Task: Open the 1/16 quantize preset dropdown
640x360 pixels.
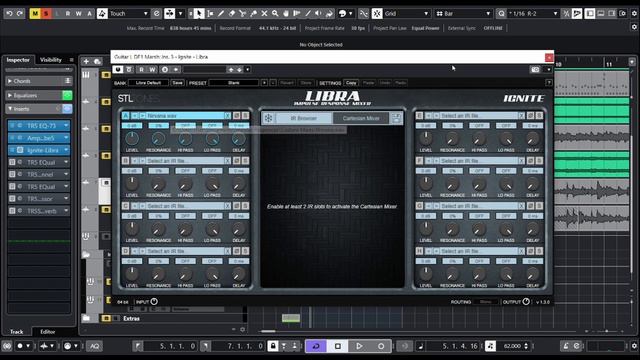Action: 533,13
